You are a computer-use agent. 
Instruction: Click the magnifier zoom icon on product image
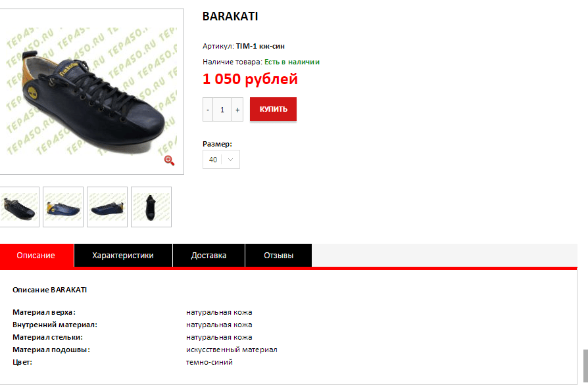[x=169, y=160]
